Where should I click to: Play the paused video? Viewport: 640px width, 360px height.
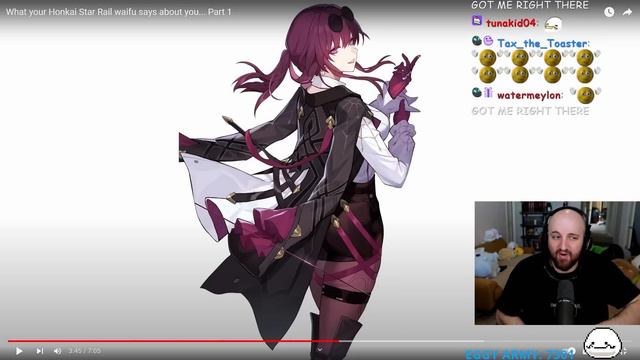[x=19, y=351]
